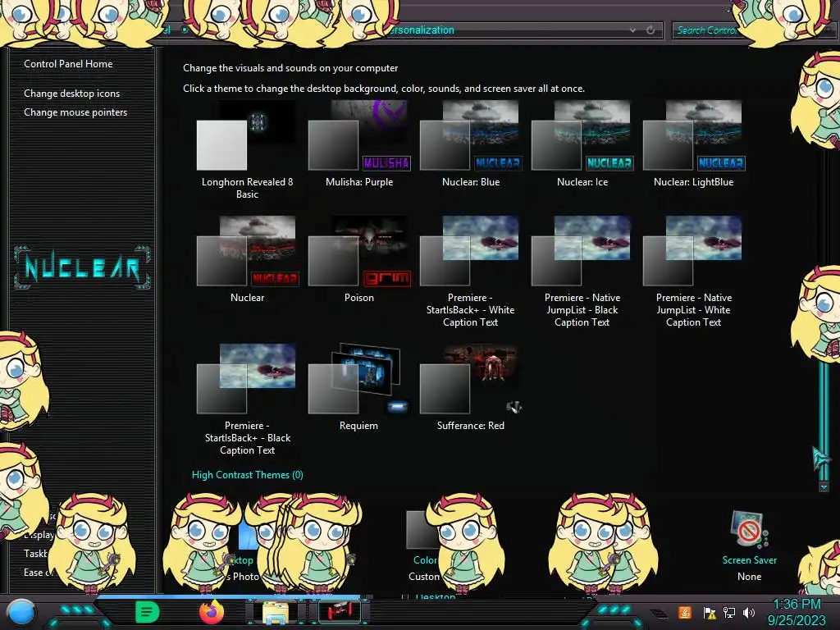
Task: Choose the Nuclear: Blue theme
Action: (x=471, y=144)
